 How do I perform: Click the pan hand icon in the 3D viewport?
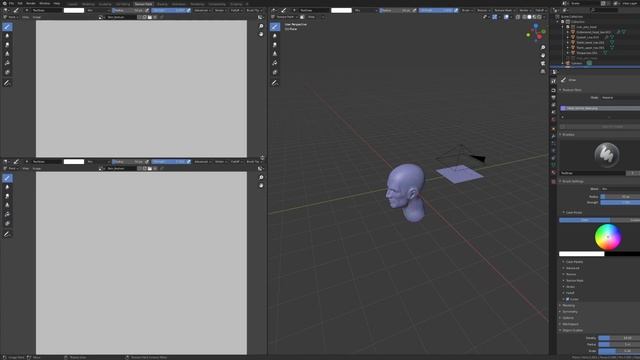tap(543, 56)
